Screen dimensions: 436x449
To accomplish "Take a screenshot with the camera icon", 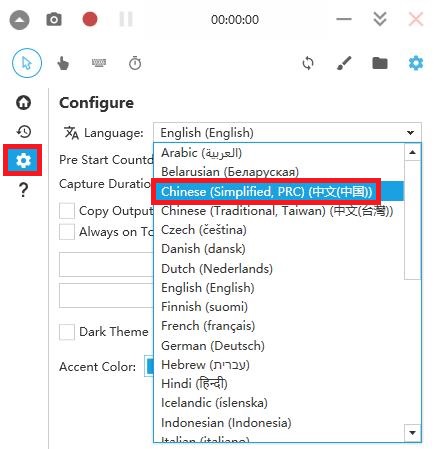I will (x=54, y=20).
